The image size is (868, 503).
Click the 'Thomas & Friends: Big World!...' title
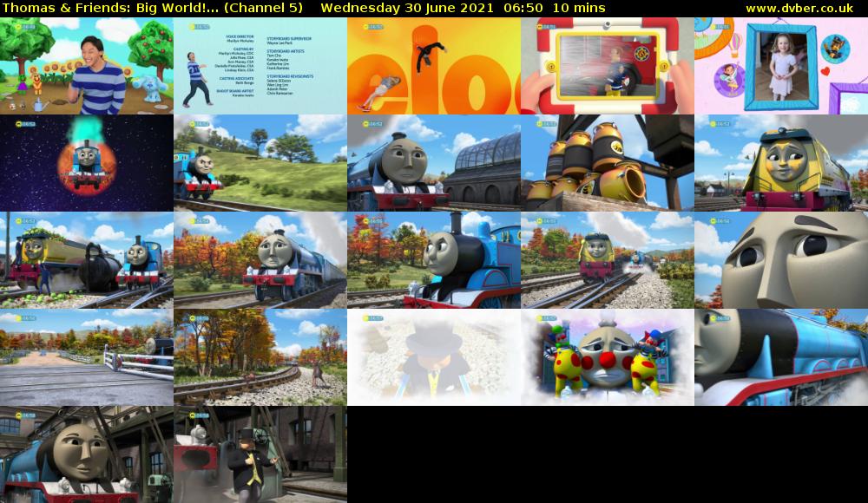coord(111,9)
